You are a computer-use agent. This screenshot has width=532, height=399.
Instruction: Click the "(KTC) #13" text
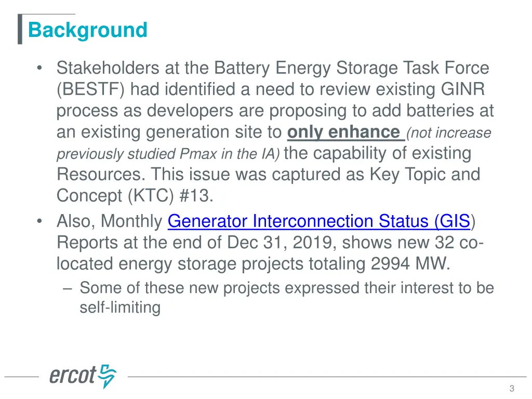click(170, 195)
